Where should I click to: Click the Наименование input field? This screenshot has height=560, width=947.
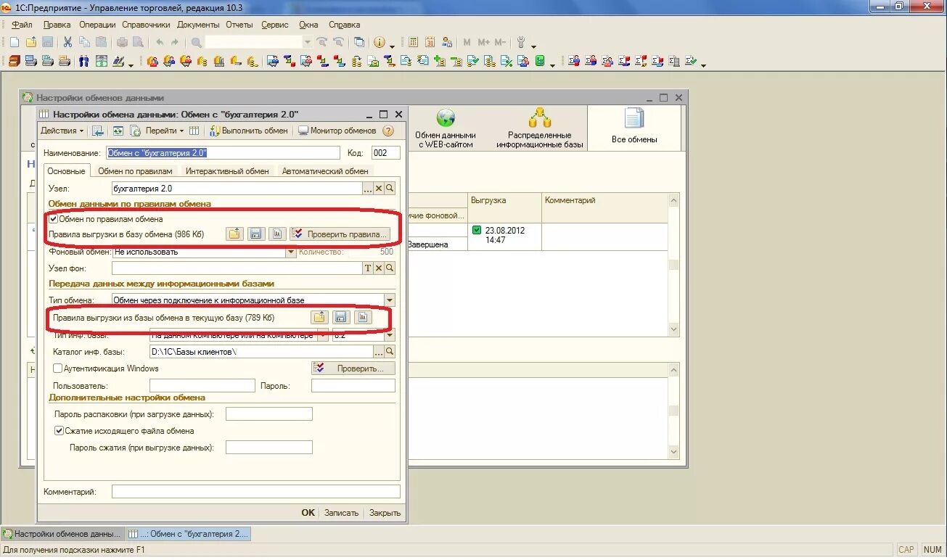[x=223, y=153]
